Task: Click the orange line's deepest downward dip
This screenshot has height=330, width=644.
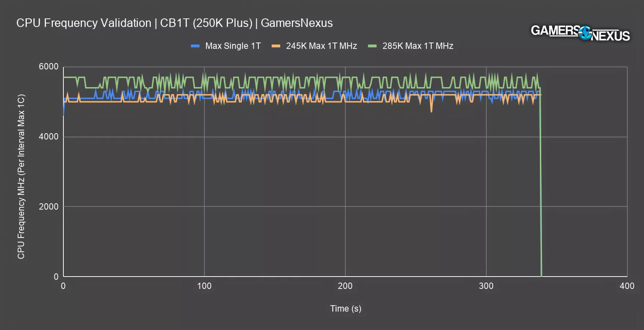Action: click(431, 111)
